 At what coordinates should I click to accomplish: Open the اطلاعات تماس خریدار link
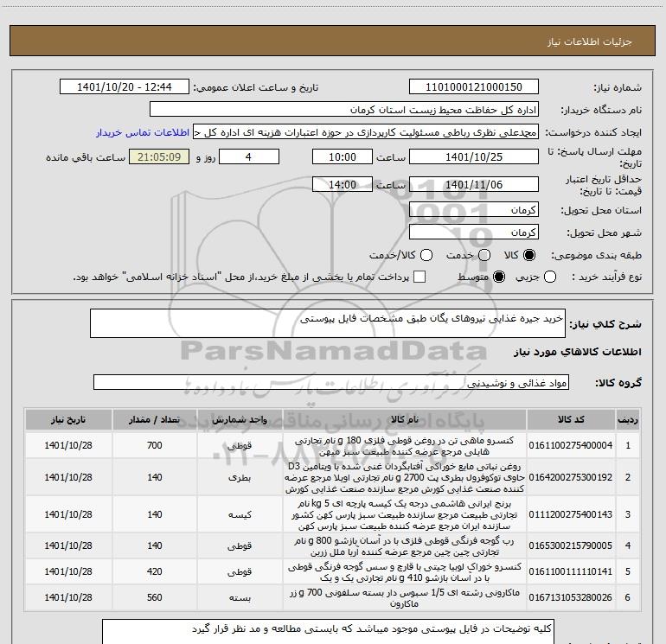click(143, 132)
